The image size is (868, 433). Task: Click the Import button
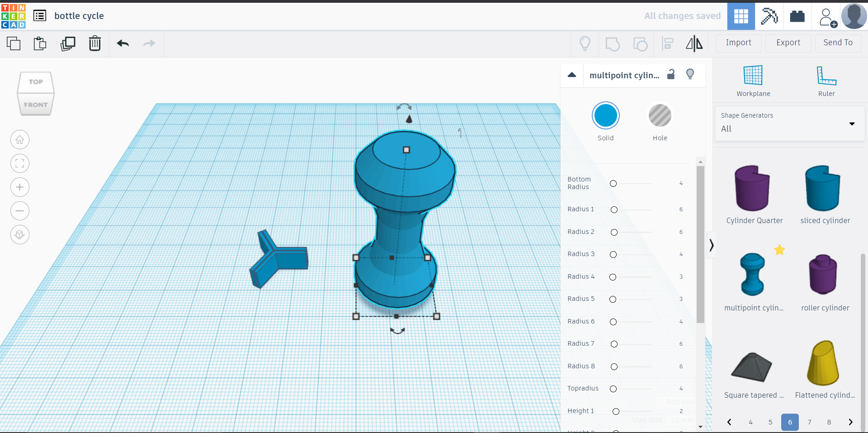[x=738, y=43]
